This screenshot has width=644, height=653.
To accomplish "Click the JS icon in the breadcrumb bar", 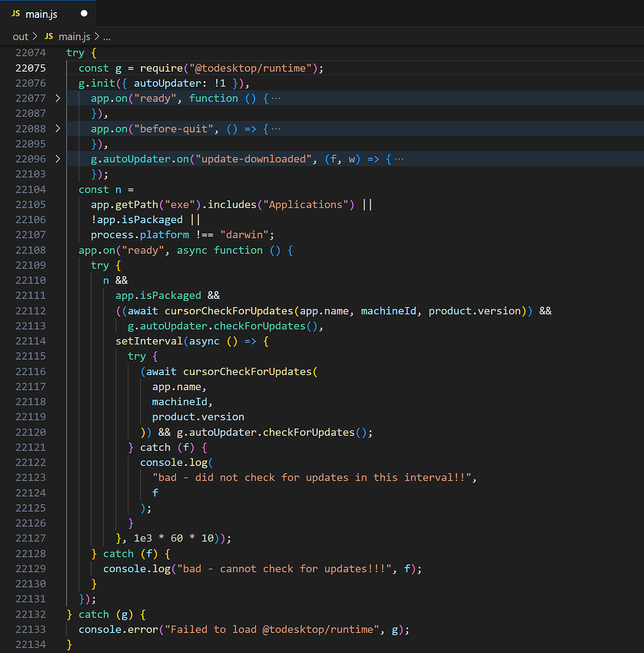I will (x=48, y=36).
